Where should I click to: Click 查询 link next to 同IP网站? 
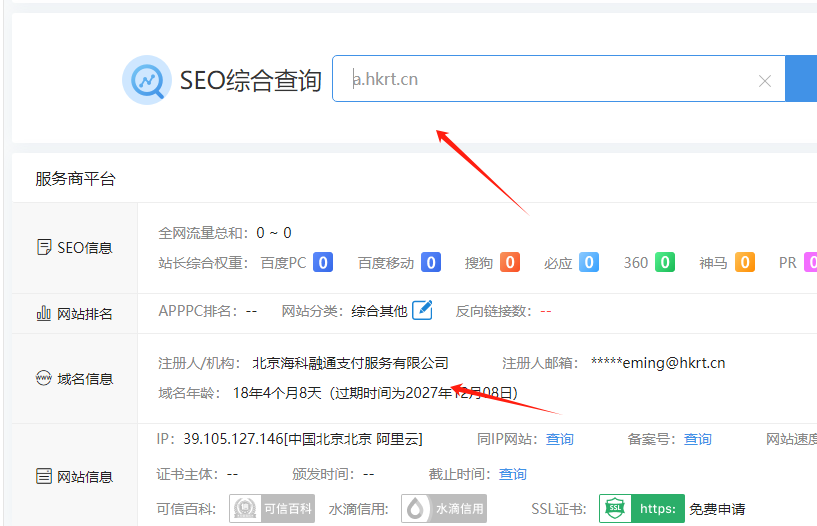(560, 440)
